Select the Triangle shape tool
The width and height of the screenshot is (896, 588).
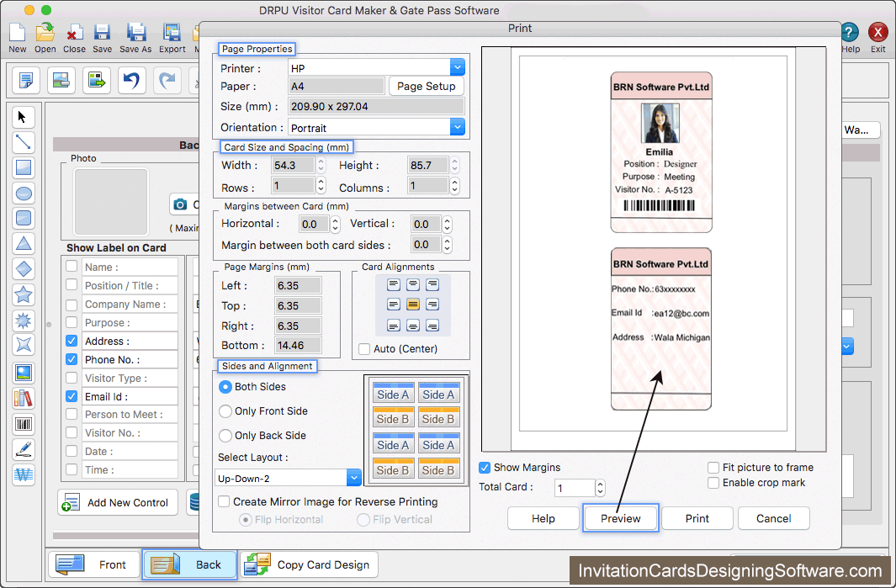[23, 243]
